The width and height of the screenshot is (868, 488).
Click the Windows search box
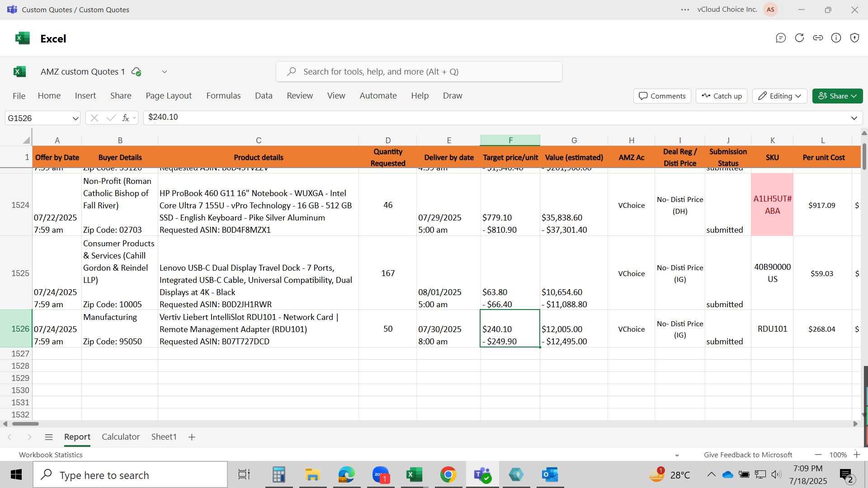130,475
